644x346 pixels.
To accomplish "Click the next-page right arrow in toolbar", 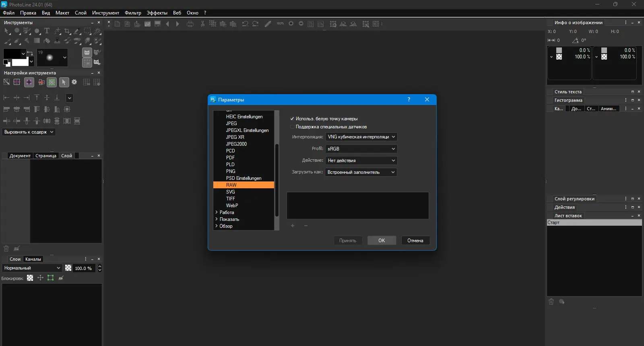I will (x=178, y=24).
